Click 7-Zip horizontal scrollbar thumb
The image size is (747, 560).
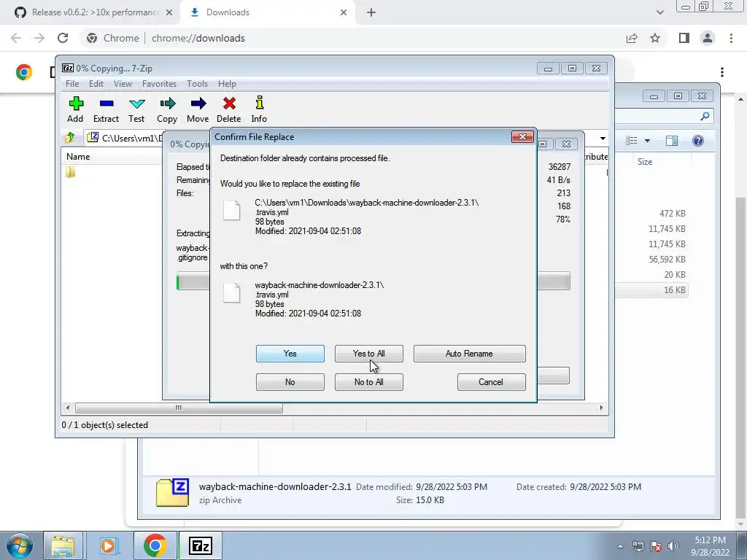click(179, 408)
